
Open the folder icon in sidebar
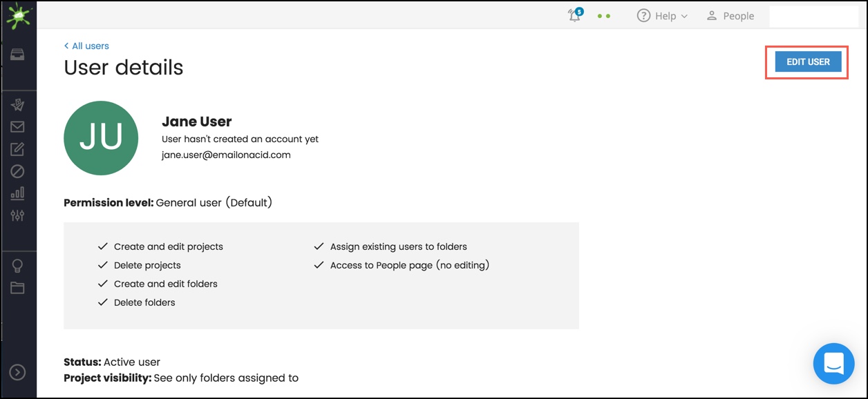click(17, 288)
